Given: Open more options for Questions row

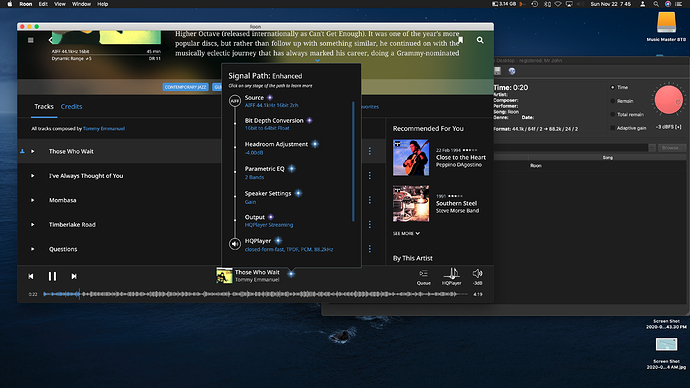Looking at the screenshot, I should tap(370, 249).
